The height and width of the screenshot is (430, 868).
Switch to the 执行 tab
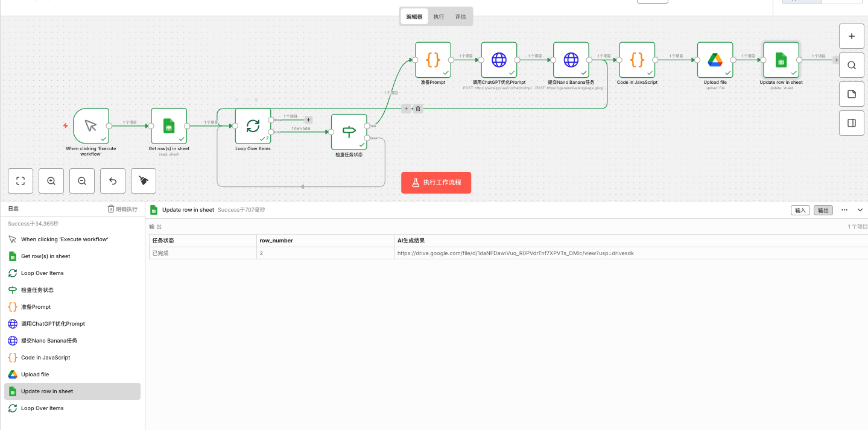[x=439, y=17]
